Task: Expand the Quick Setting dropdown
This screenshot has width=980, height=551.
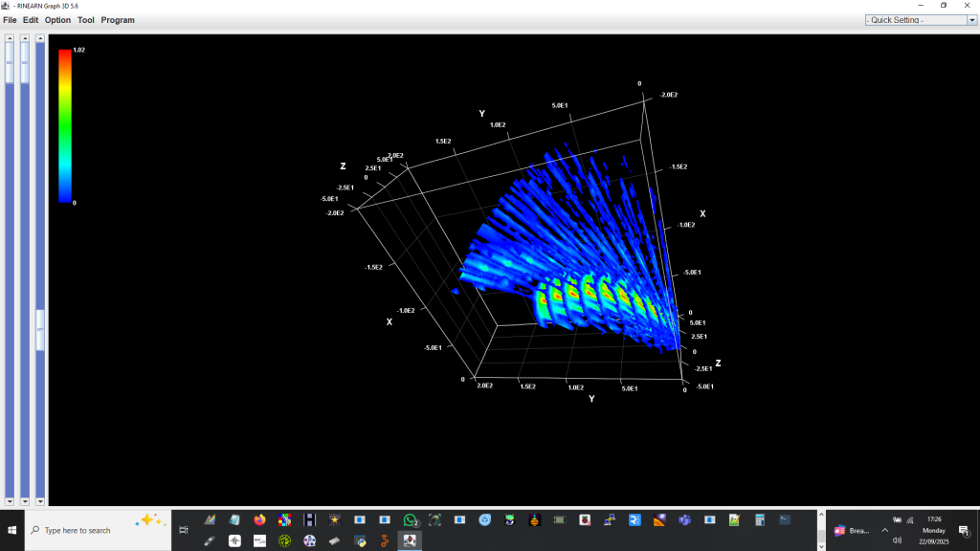Action: coord(915,20)
